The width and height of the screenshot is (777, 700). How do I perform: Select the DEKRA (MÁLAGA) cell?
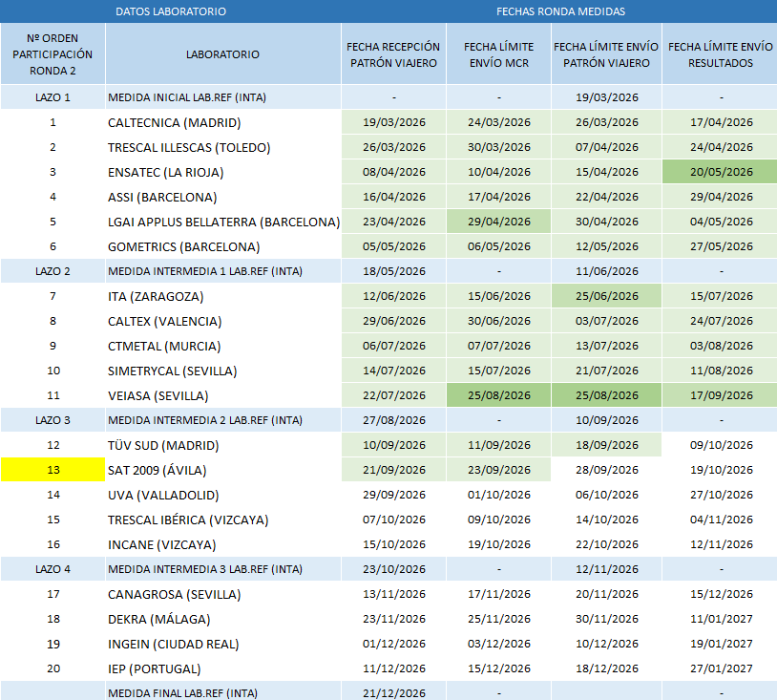pyautogui.click(x=223, y=619)
